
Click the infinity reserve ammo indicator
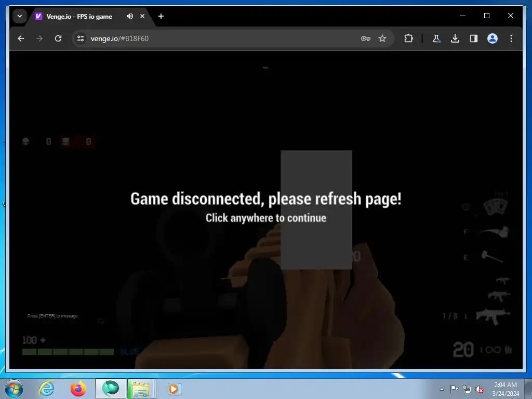tap(493, 350)
